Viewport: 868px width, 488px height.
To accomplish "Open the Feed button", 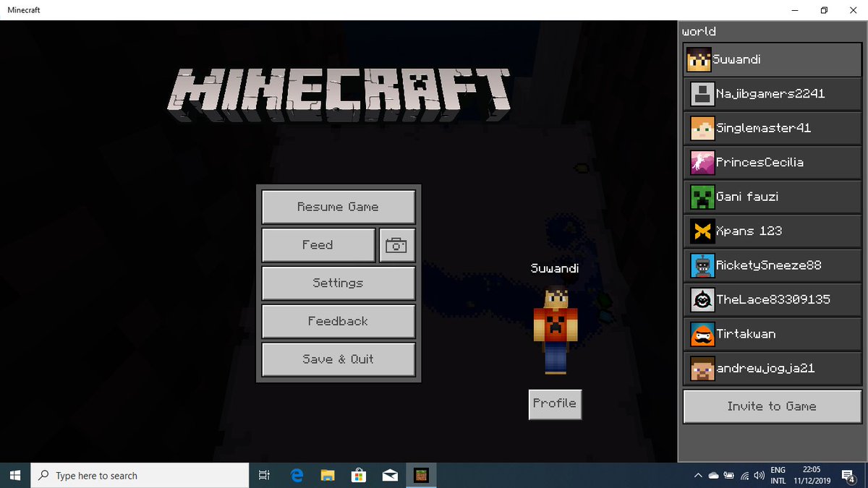I will 318,245.
